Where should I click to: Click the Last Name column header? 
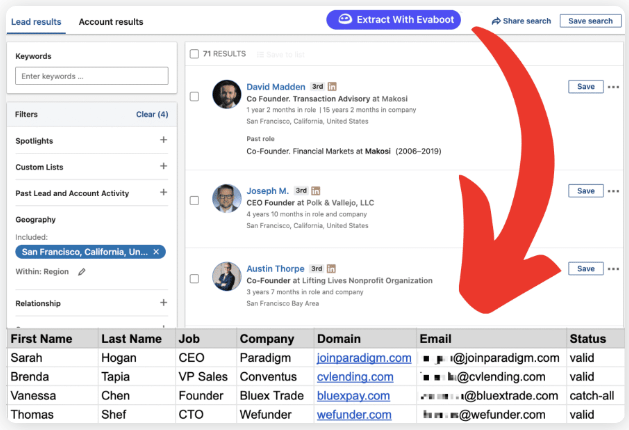pos(137,339)
